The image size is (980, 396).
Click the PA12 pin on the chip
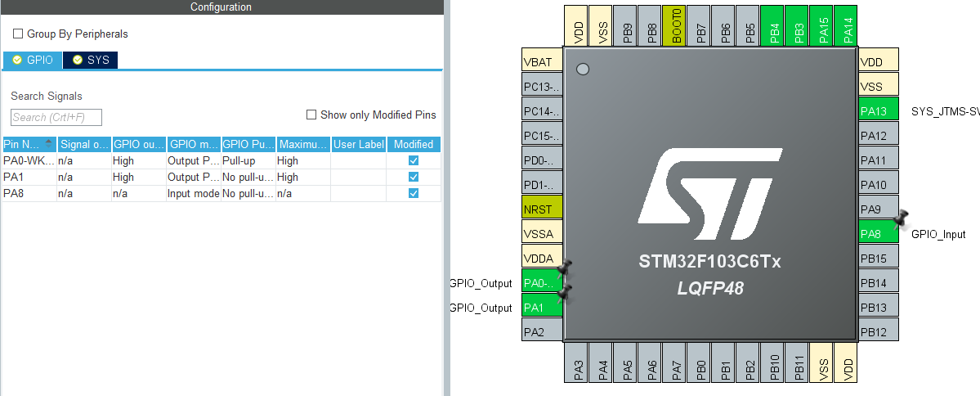click(x=879, y=135)
